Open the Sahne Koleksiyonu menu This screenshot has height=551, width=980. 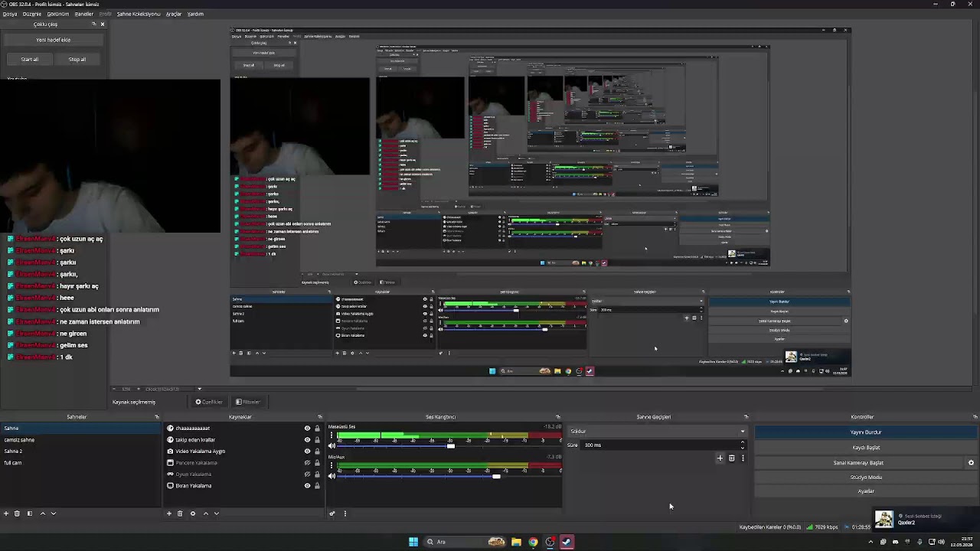tap(139, 14)
